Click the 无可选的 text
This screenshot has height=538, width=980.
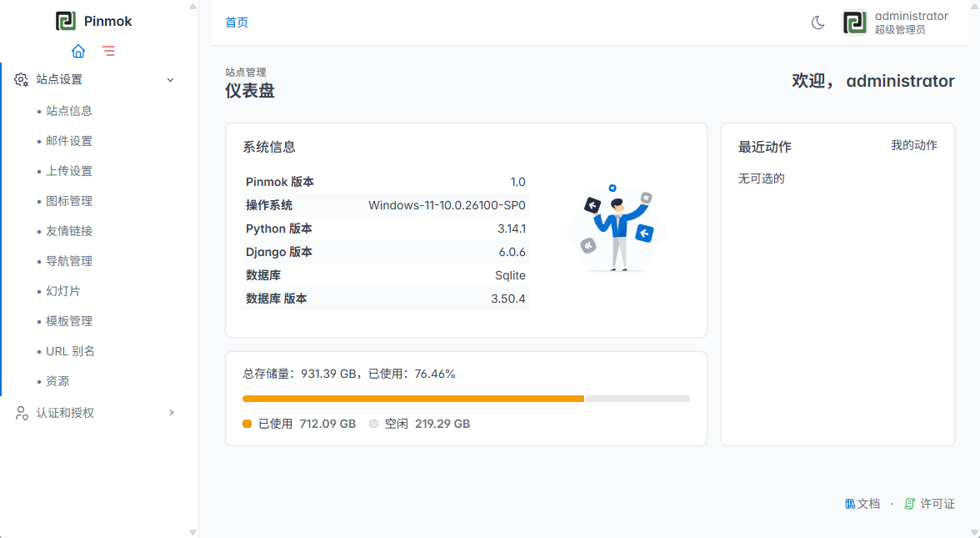tap(762, 178)
